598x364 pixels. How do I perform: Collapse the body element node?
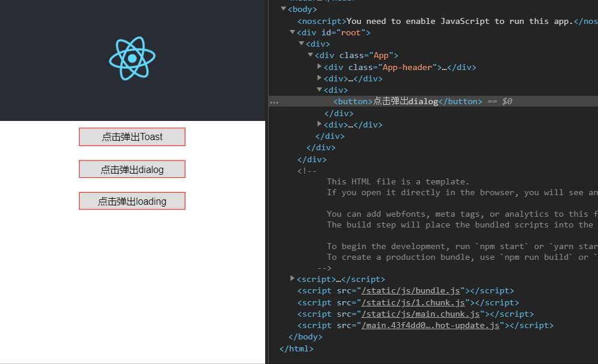pyautogui.click(x=283, y=9)
